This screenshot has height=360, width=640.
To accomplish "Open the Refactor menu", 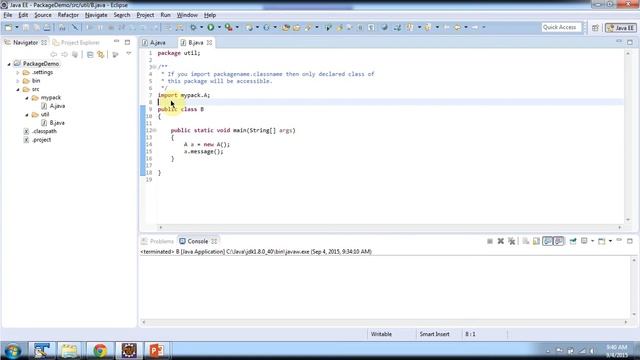I will point(68,15).
